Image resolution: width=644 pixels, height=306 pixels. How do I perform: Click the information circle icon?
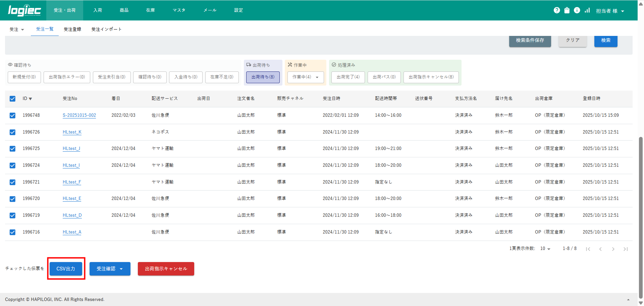[577, 10]
